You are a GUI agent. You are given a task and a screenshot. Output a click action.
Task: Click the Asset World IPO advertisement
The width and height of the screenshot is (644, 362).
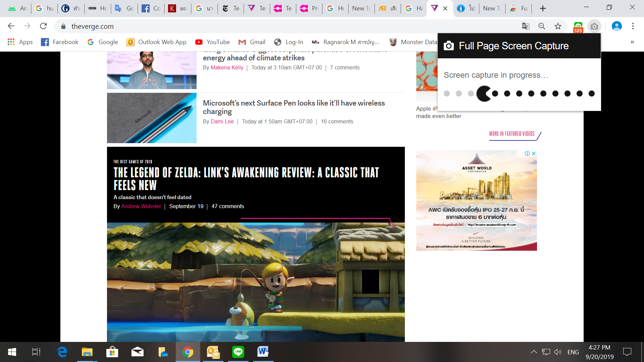click(477, 200)
